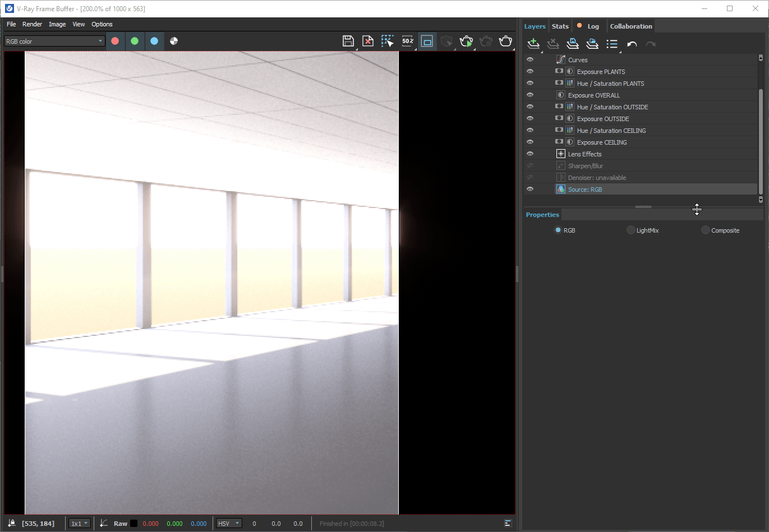Show the Sharpen/Blur layer

click(530, 165)
